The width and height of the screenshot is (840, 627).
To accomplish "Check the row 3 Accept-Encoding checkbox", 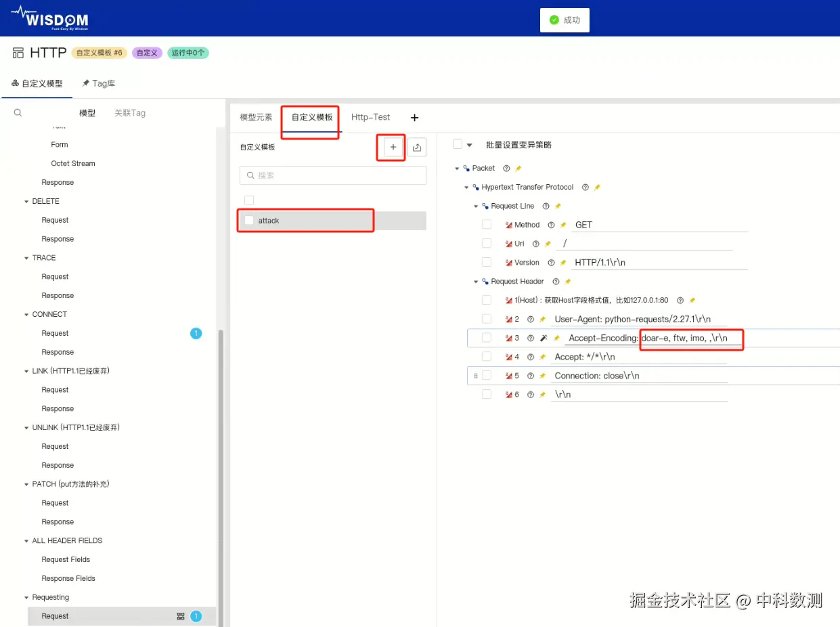I will click(487, 337).
